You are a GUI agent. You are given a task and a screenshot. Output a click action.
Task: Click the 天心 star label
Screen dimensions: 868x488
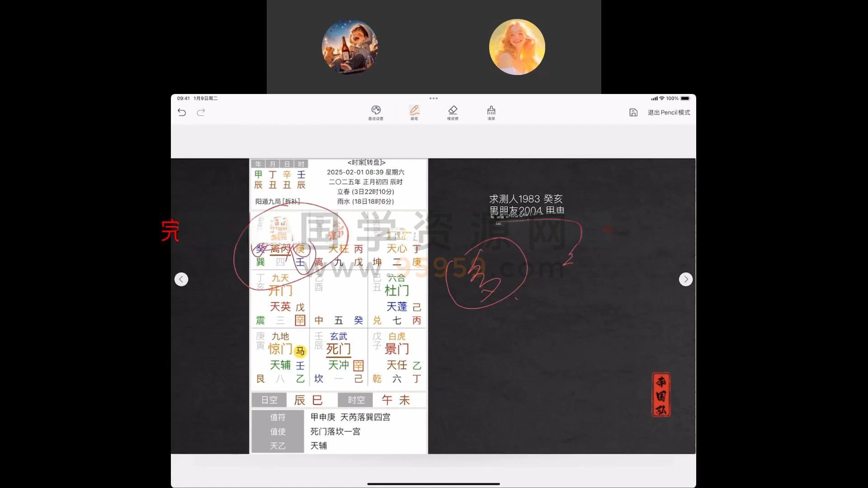coord(397,249)
